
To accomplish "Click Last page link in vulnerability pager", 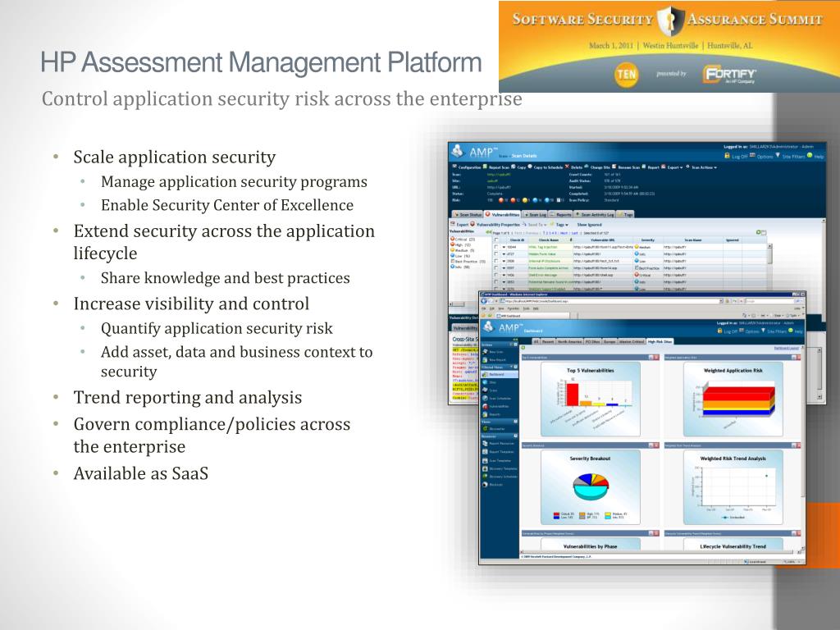I will 575,233.
